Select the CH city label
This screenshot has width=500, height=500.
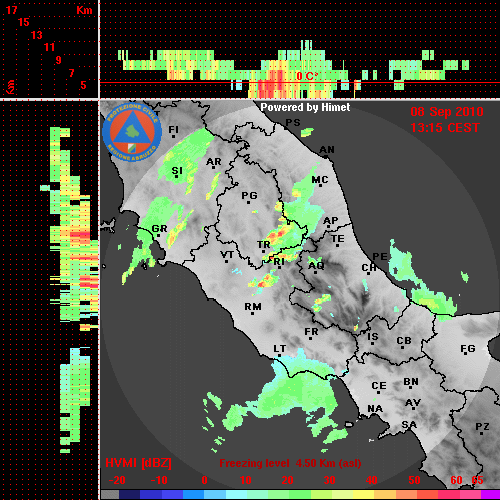point(369,268)
